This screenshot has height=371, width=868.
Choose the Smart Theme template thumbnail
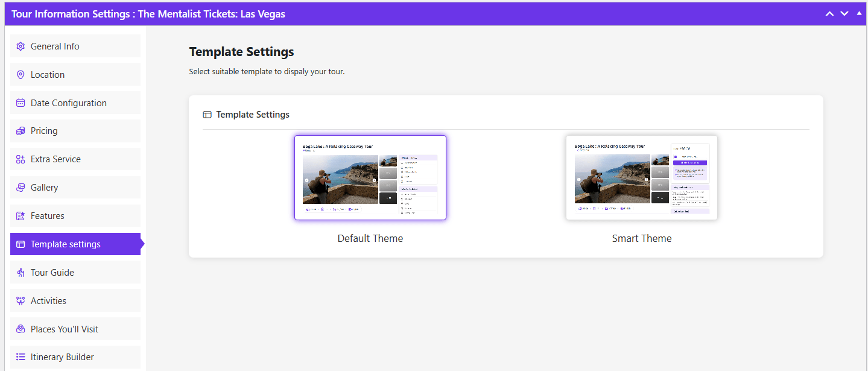(642, 177)
